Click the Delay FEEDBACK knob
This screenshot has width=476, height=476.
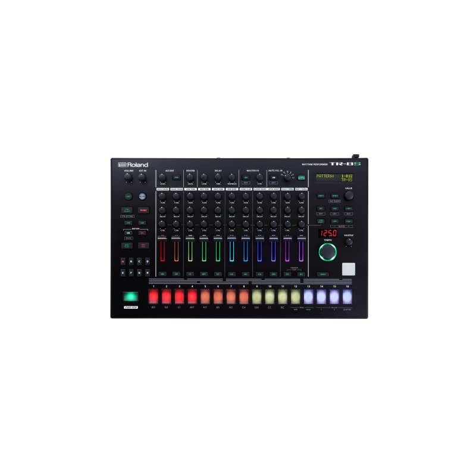231,177
